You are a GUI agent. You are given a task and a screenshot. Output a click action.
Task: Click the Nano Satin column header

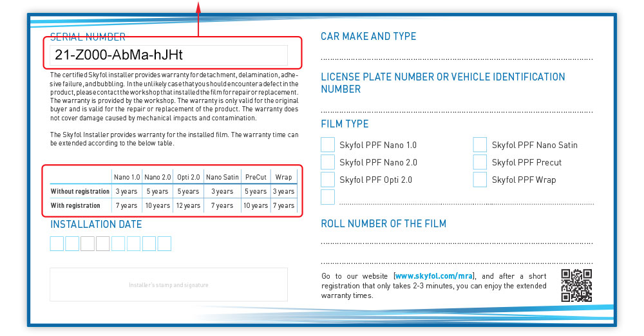coord(222,177)
